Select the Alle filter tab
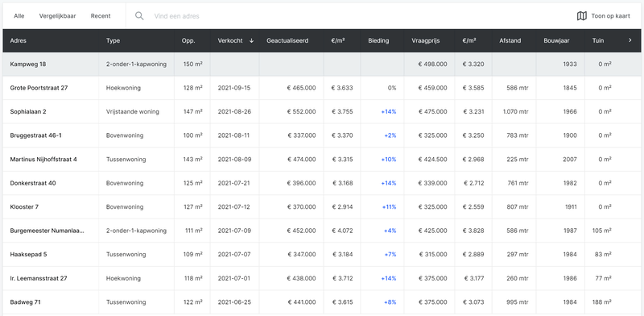Viewport: 644px width, 316px height. (19, 16)
